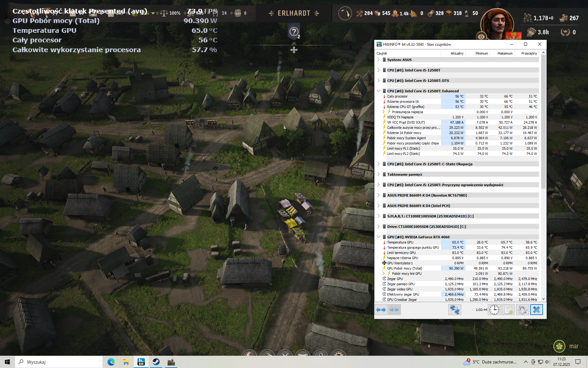Reset sensor timer with clock icon
Viewport: 588px width, 368px height.
[x=494, y=310]
